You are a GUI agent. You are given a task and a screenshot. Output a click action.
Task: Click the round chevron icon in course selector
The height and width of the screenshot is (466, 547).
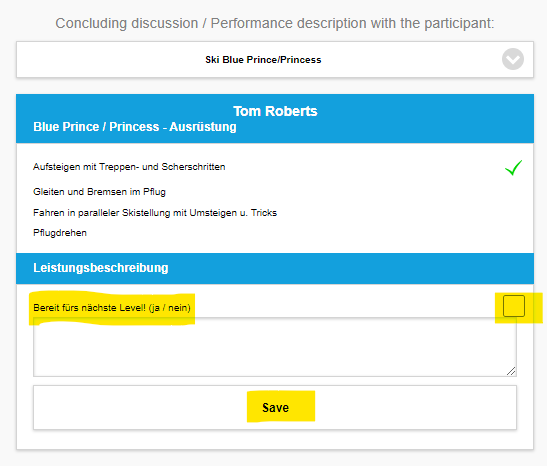coord(512,59)
